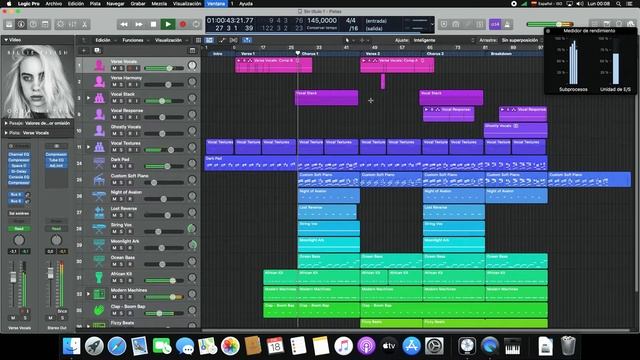Open the Mixer button in the control bar

pyautogui.click(x=73, y=24)
